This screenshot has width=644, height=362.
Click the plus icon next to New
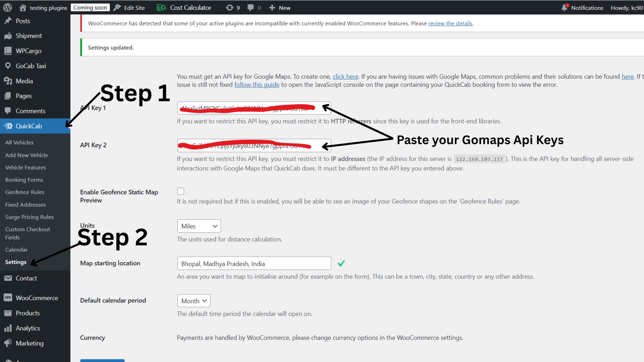272,7
